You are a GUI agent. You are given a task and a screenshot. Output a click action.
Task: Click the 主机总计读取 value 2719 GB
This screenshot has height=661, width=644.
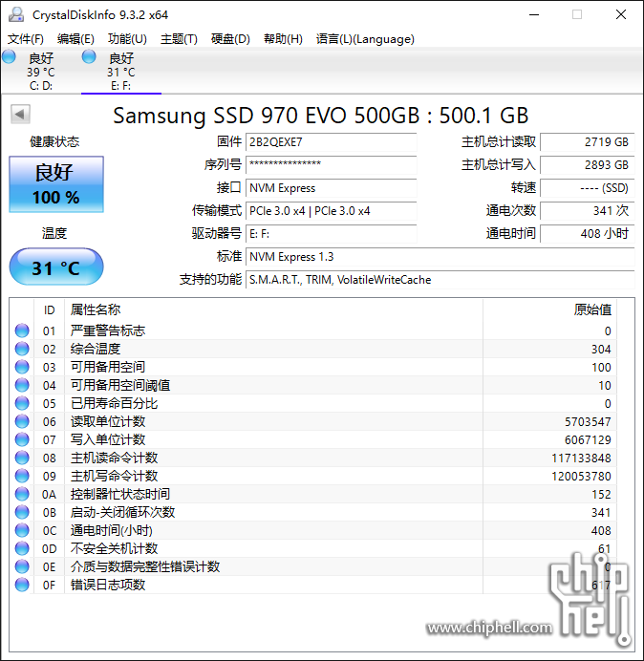click(587, 142)
